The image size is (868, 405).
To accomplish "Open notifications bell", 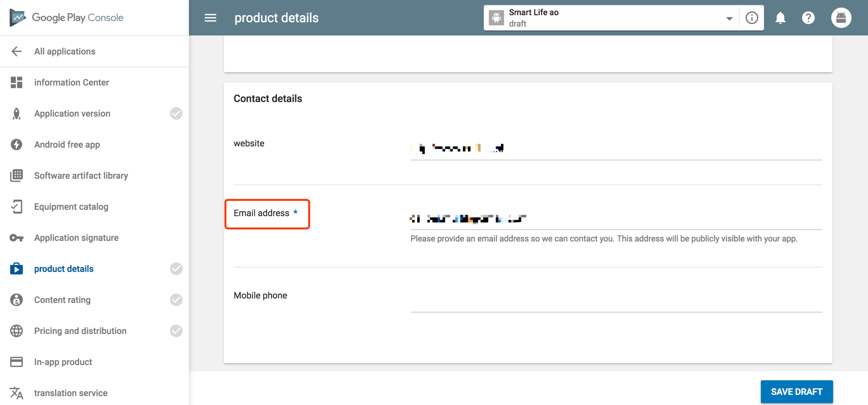I will click(780, 18).
